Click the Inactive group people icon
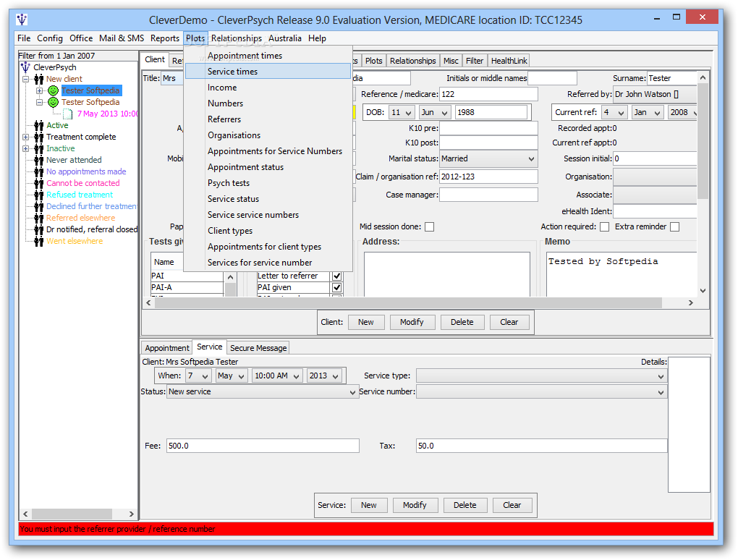This screenshot has width=738, height=560. coord(39,149)
